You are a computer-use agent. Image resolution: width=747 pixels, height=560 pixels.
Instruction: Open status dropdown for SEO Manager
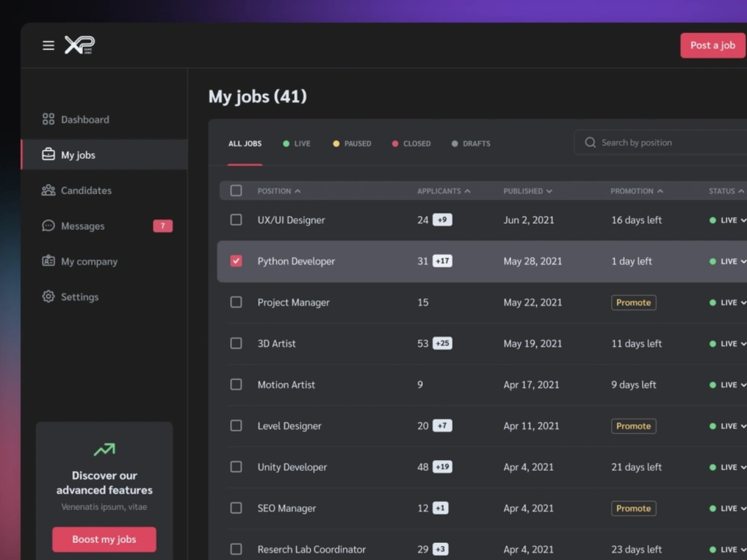click(x=728, y=508)
